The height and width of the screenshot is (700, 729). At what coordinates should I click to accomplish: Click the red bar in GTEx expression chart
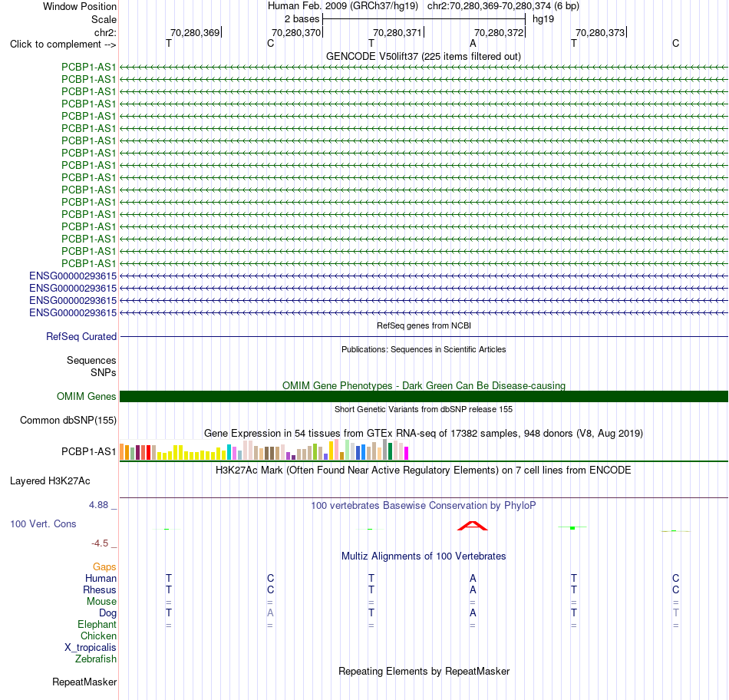pos(148,453)
